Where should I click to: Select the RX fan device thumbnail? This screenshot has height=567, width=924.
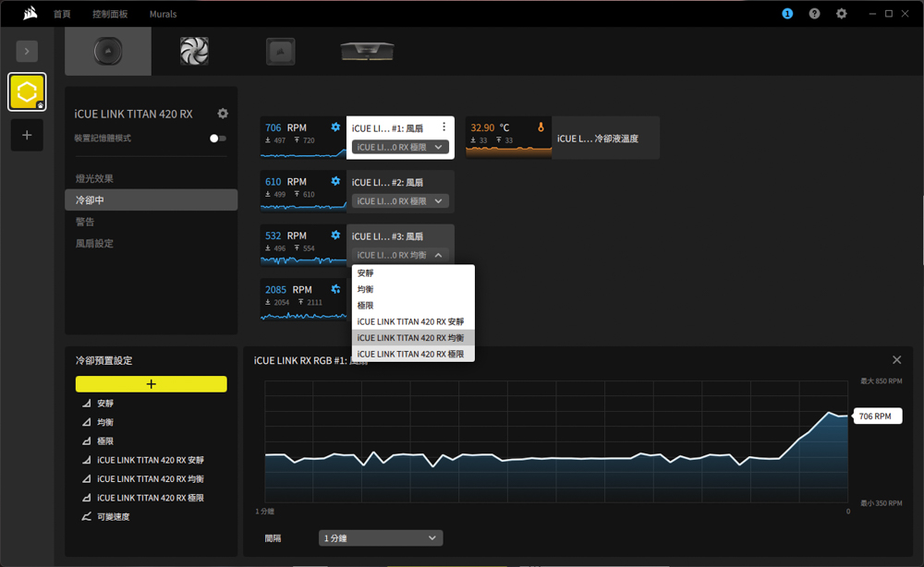[194, 51]
